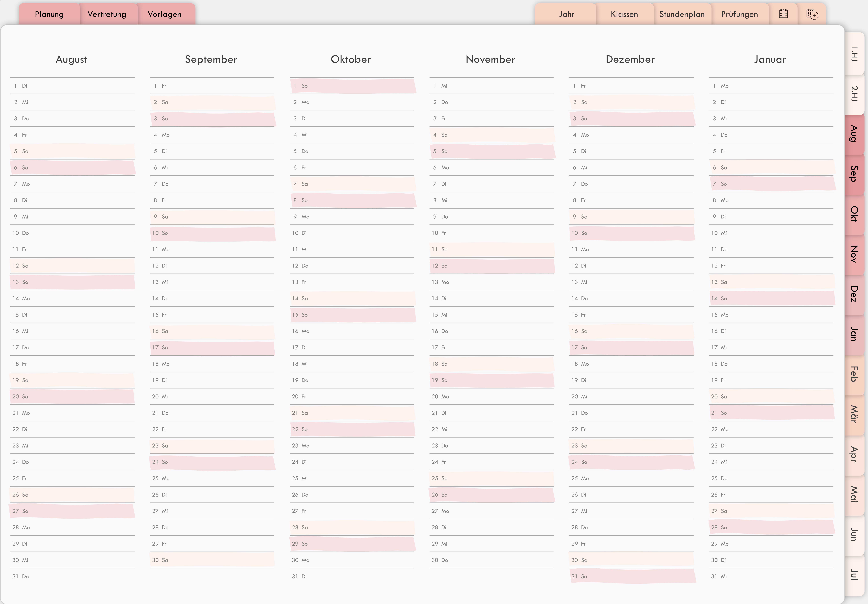Image resolution: width=868 pixels, height=604 pixels.
Task: Select the Januar '1 Mo' row
Action: [x=771, y=86]
